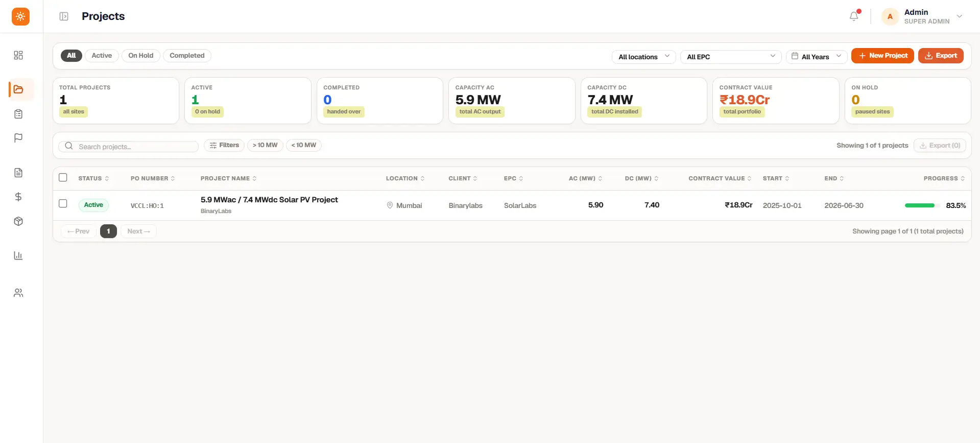Sort by Client column
Viewport: 980px width, 443px height.
(x=463, y=178)
